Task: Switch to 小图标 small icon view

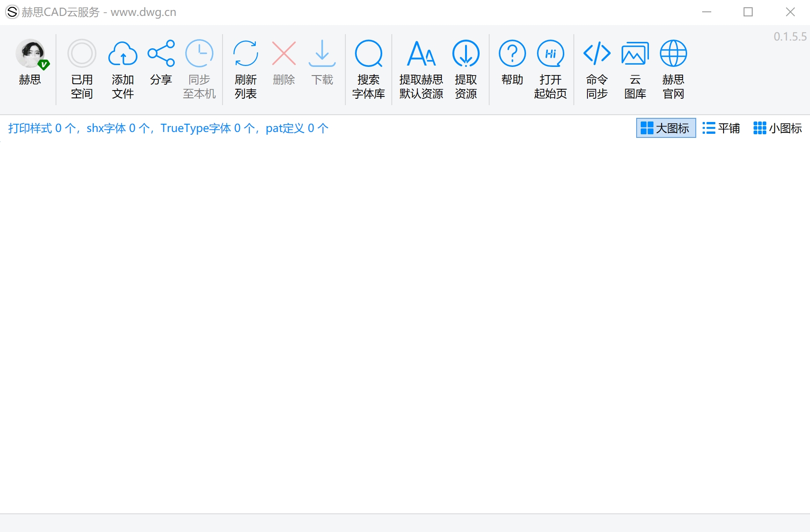Action: [778, 128]
